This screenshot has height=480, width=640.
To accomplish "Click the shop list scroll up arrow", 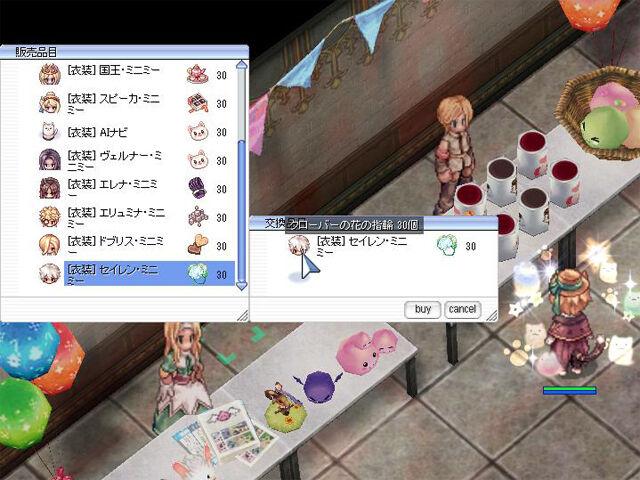I will point(242,65).
